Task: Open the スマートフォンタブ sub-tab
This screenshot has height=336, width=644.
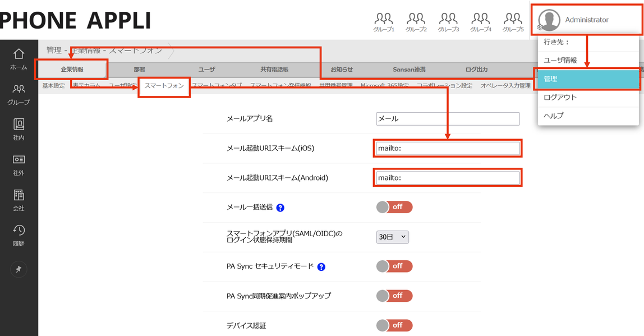Action: pos(217,85)
